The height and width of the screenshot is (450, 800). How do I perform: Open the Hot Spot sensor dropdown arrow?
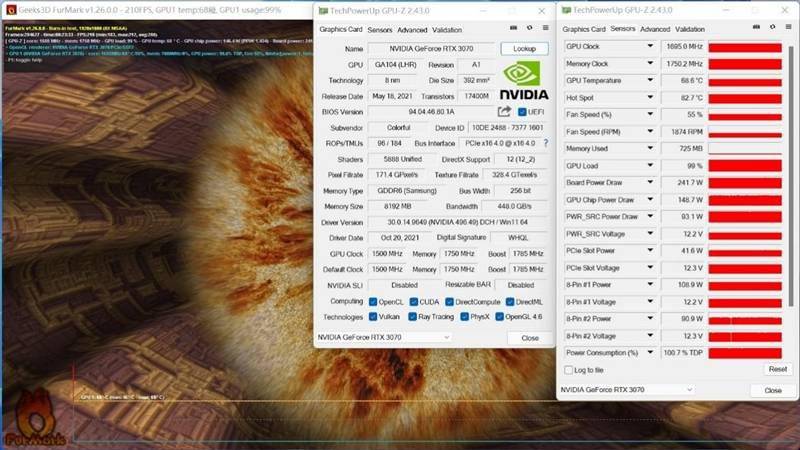pos(650,97)
